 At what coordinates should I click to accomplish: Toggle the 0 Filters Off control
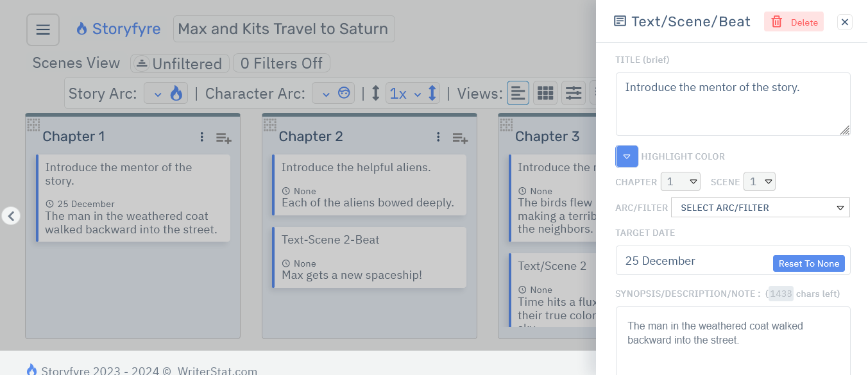[281, 63]
